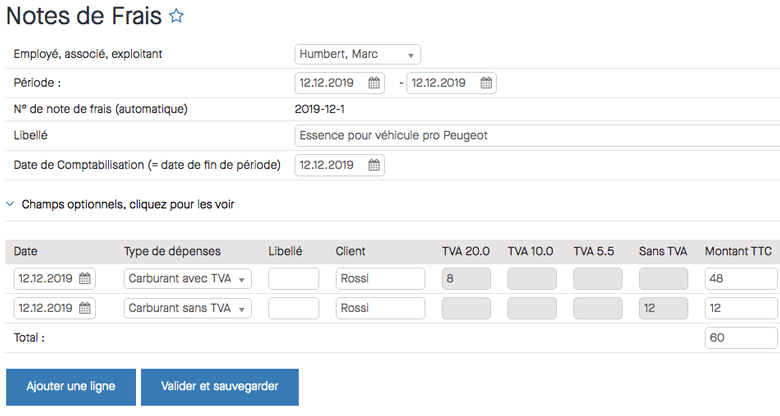Select Sans TVA field showing 12
The width and height of the screenshot is (780, 416).
(664, 308)
